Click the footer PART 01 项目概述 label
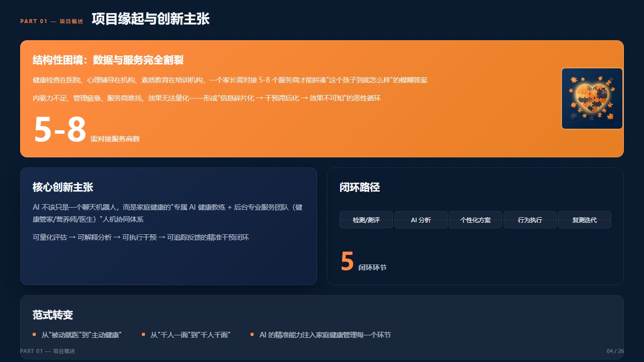 coord(48,351)
